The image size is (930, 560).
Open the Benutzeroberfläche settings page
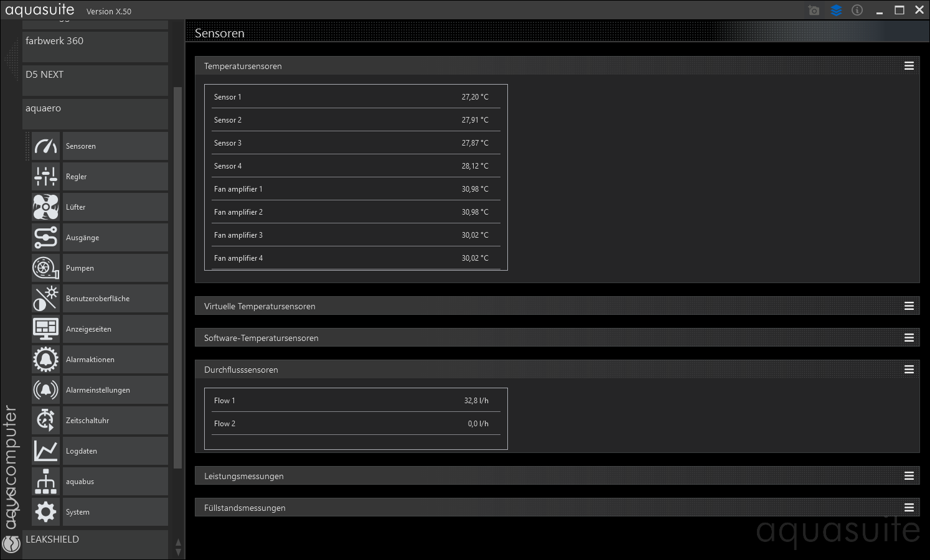(115, 299)
